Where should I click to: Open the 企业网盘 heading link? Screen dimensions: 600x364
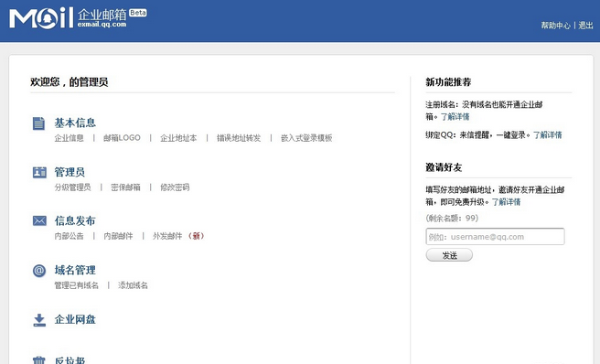click(75, 319)
